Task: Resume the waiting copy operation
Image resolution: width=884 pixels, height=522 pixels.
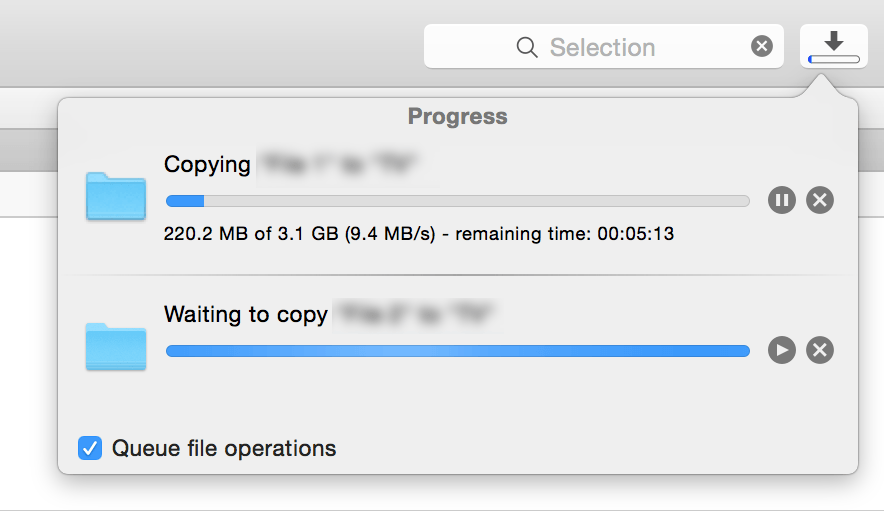Action: [782, 350]
